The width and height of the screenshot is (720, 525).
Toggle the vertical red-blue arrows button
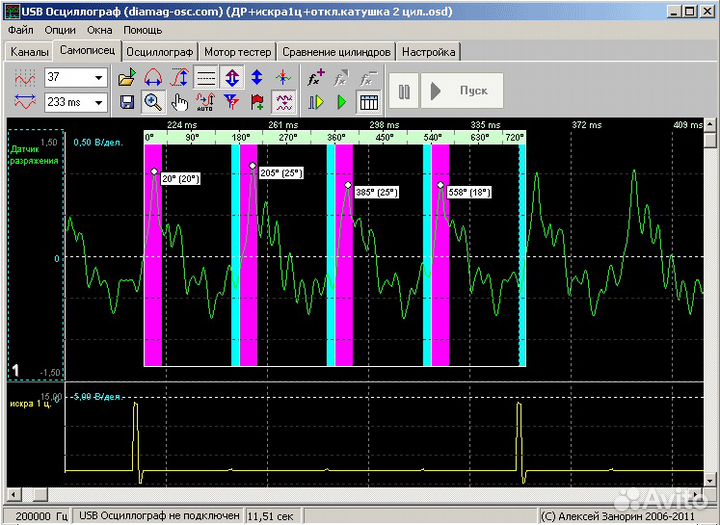click(232, 77)
